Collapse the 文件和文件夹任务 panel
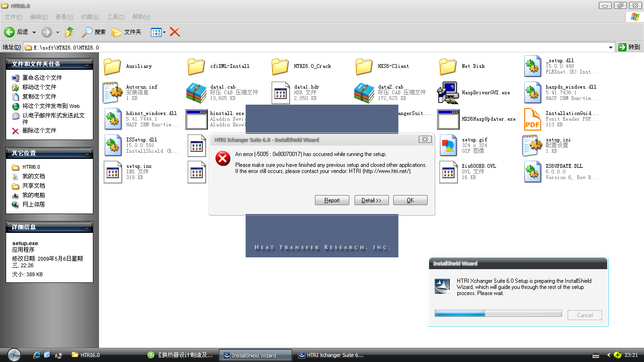This screenshot has height=362, width=644. coord(87,64)
